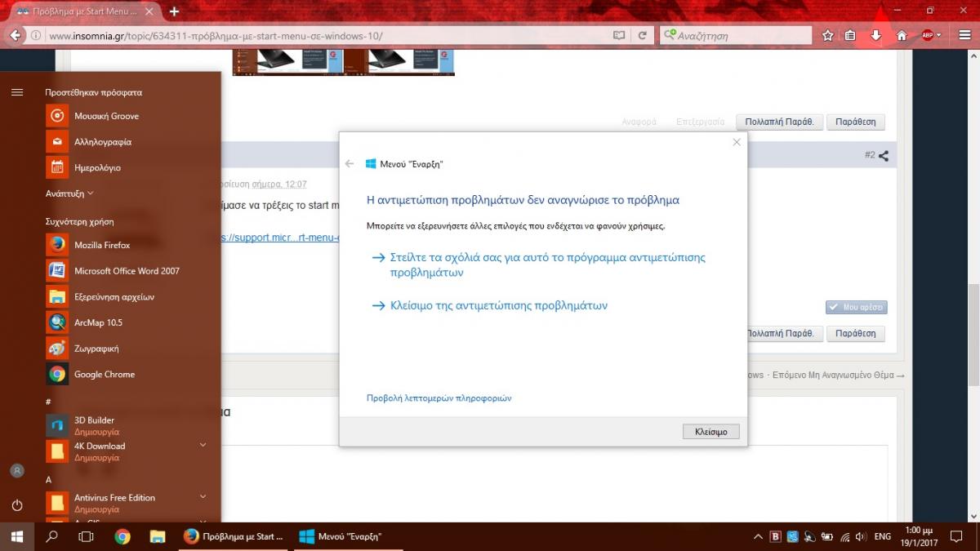The width and height of the screenshot is (980, 551).
Task: Open Task View on taskbar
Action: (86, 536)
